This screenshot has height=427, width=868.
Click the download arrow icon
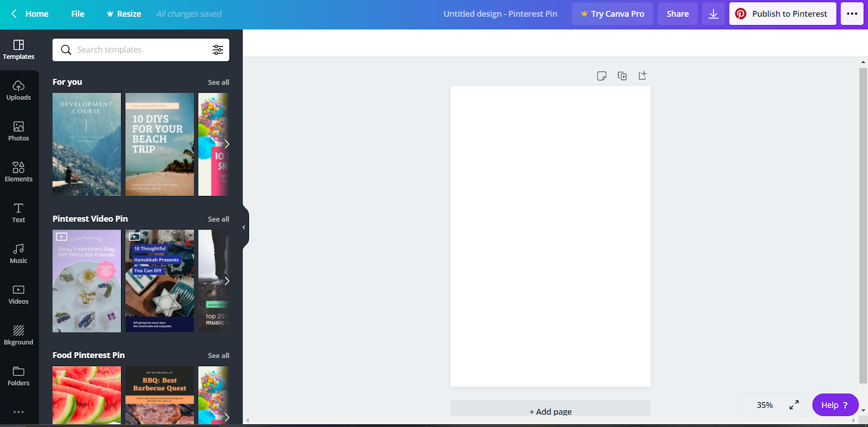(x=713, y=14)
